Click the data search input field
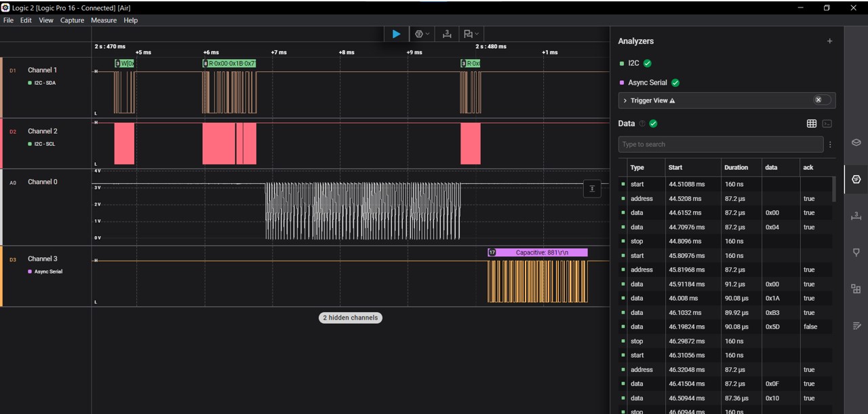 720,145
